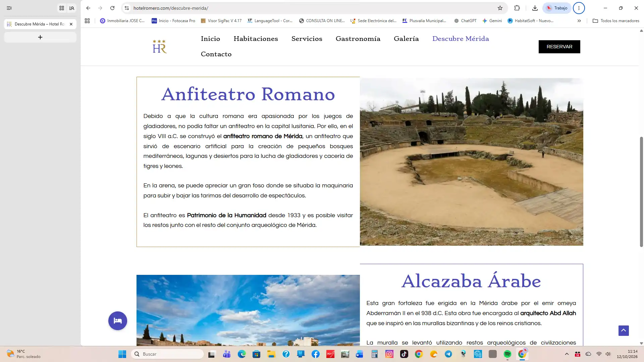644x362 pixels.
Task: Click the Anfiteatro Romano photo
Action: coord(472,162)
